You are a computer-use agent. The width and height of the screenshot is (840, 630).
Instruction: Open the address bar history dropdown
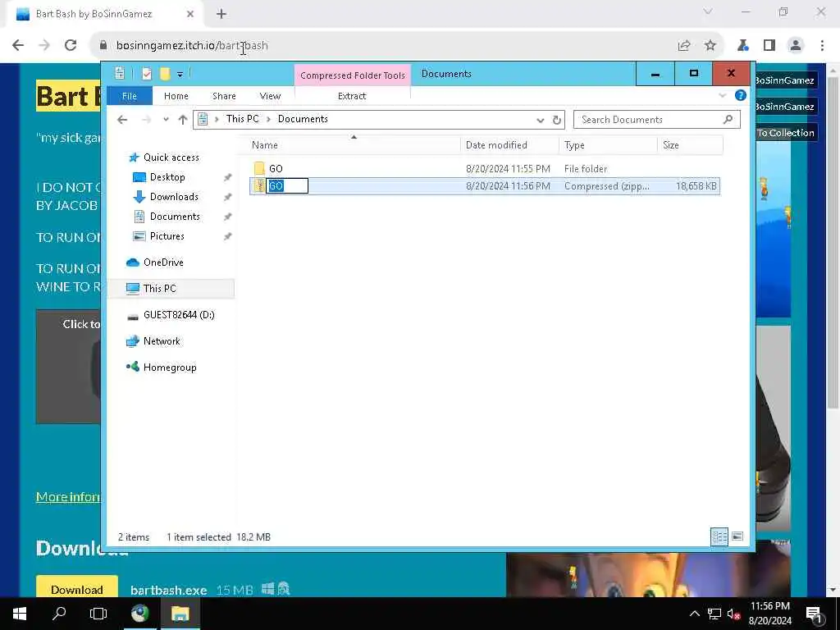click(x=540, y=120)
